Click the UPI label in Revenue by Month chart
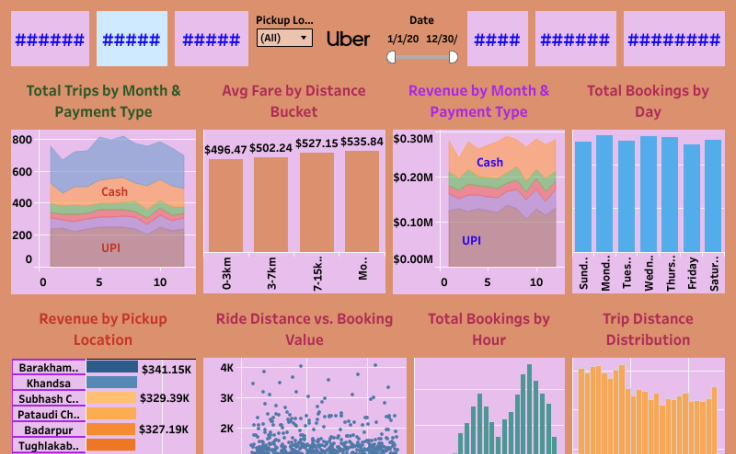 coord(471,240)
